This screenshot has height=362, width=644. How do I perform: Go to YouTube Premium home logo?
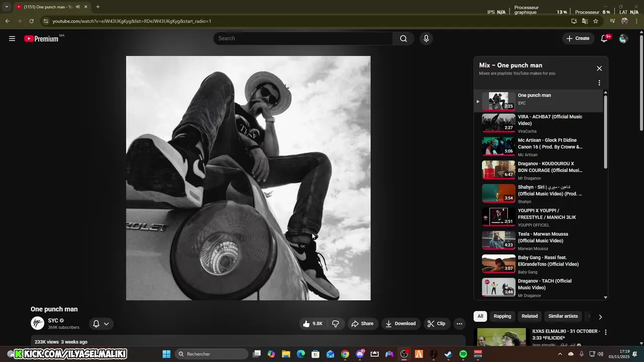click(x=42, y=39)
